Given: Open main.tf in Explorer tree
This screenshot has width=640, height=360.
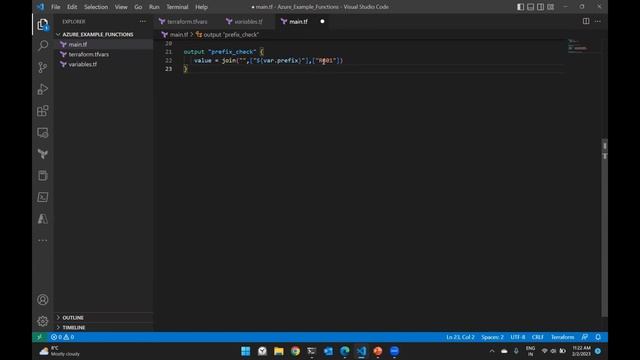Looking at the screenshot, I should (78, 44).
